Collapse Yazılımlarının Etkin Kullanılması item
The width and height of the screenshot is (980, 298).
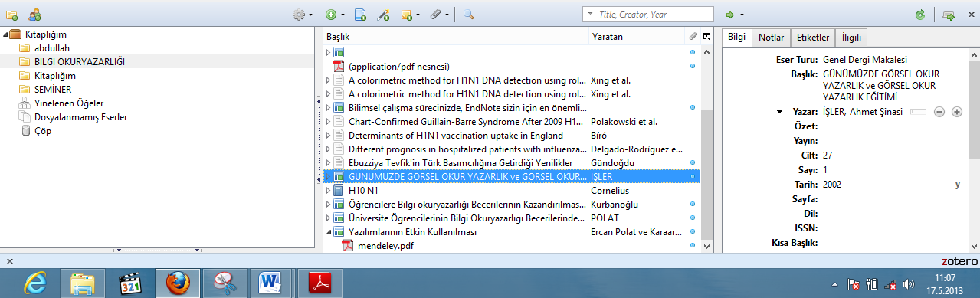[329, 232]
